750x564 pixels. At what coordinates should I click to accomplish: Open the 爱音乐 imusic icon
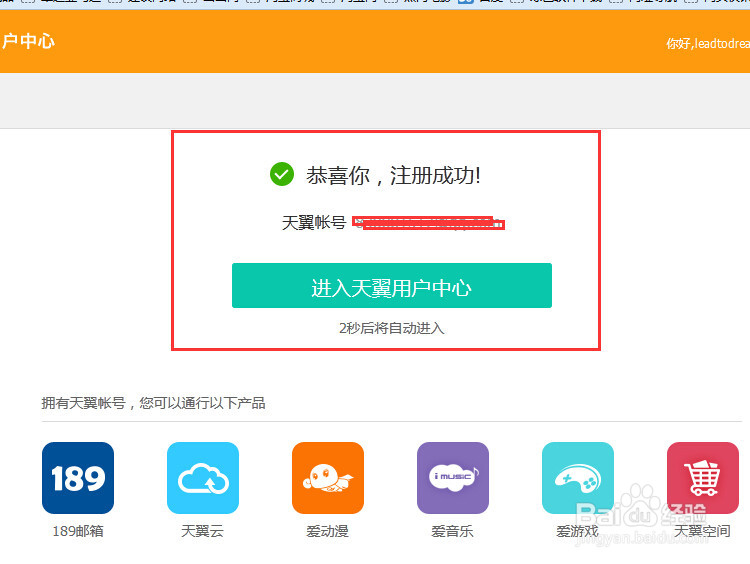(452, 477)
